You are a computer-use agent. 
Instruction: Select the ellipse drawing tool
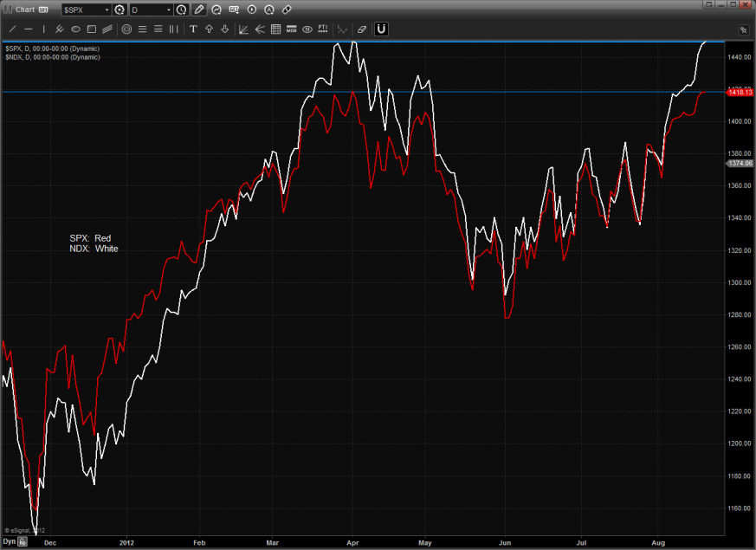click(75, 29)
